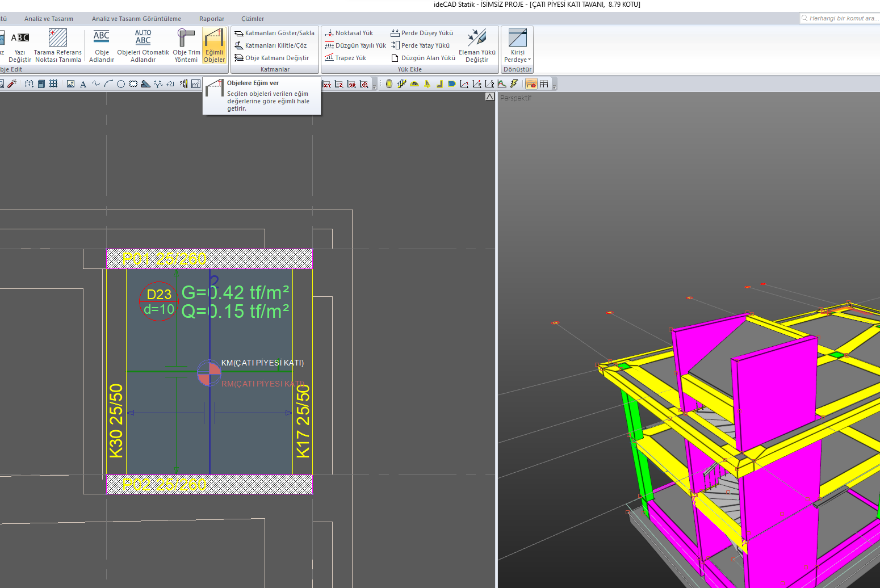Click the ruler measurement icon
The image size is (880, 588).
click(x=183, y=84)
